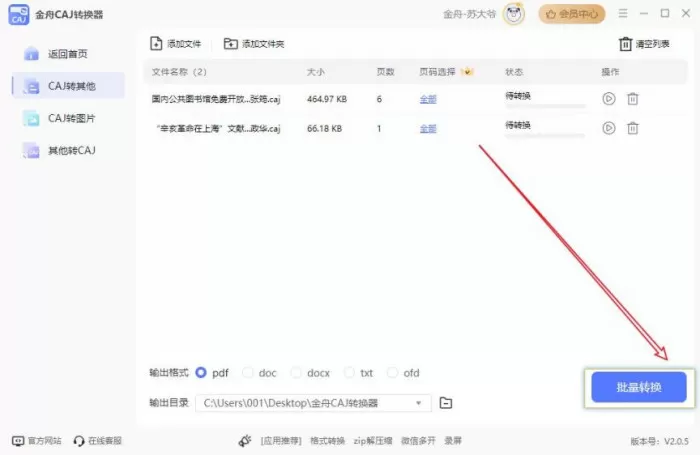Open zip解压缩 recommended app

(373, 441)
